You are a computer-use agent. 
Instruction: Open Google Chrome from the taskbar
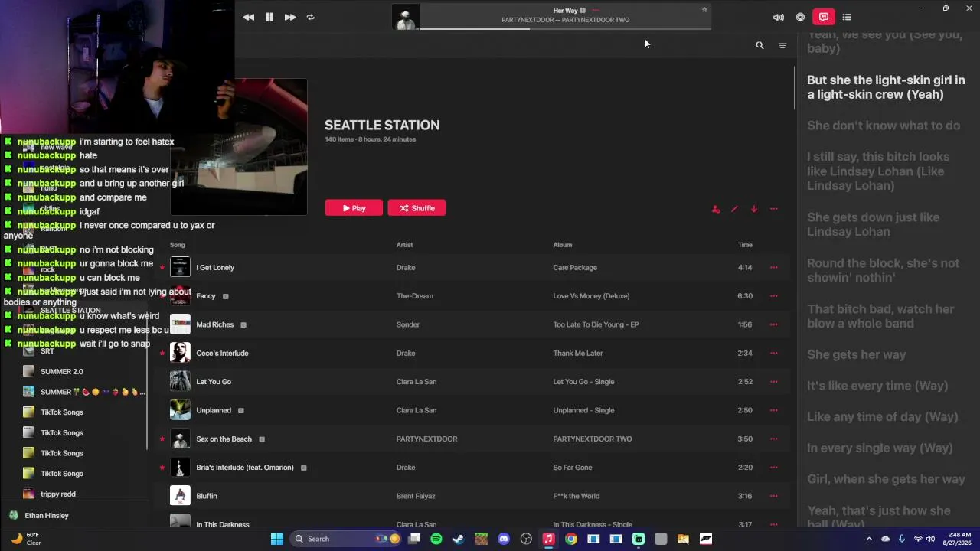[571, 539]
